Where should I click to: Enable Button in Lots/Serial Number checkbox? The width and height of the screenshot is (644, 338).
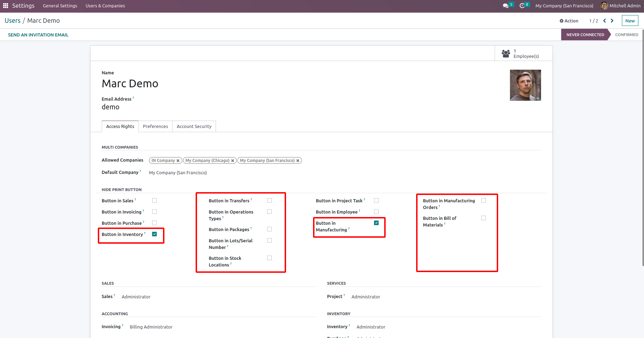(269, 241)
